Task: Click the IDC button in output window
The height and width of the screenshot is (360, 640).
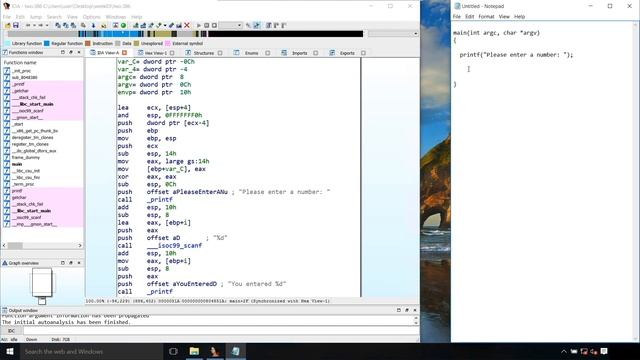Action: [x=11, y=331]
